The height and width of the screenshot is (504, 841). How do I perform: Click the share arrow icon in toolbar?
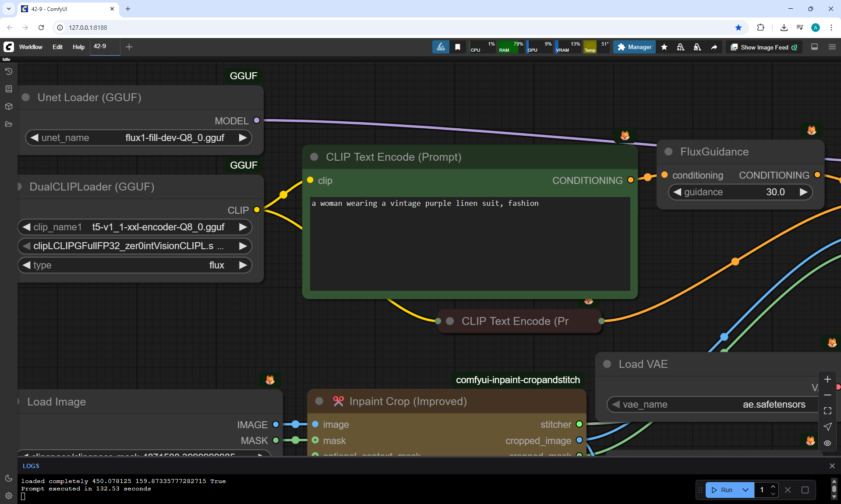[714, 47]
